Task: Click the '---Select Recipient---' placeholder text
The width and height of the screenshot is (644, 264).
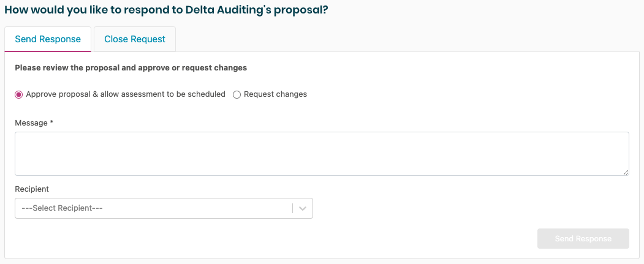Action: [x=62, y=208]
